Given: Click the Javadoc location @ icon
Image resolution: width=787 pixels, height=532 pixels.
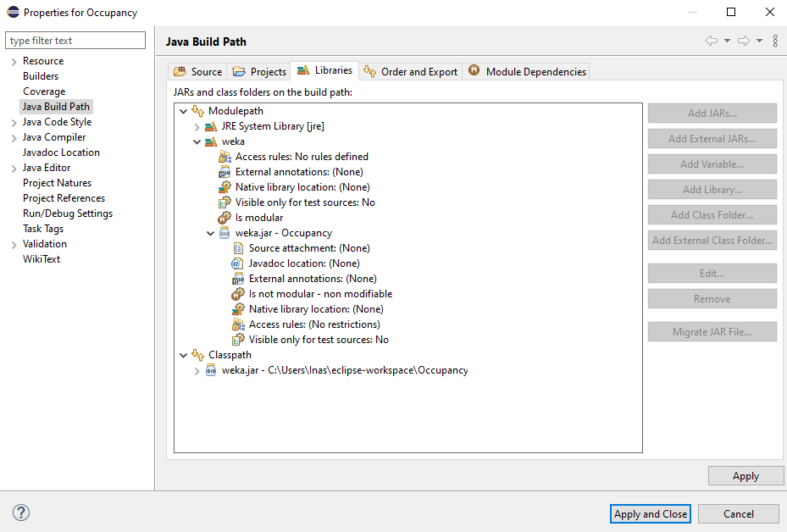Looking at the screenshot, I should (x=238, y=263).
